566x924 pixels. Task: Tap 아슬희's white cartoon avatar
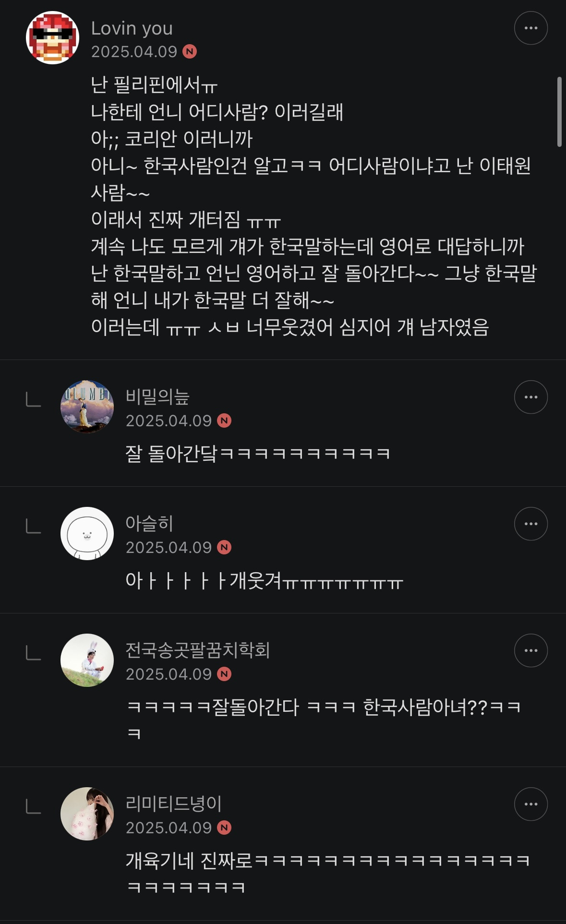(87, 533)
